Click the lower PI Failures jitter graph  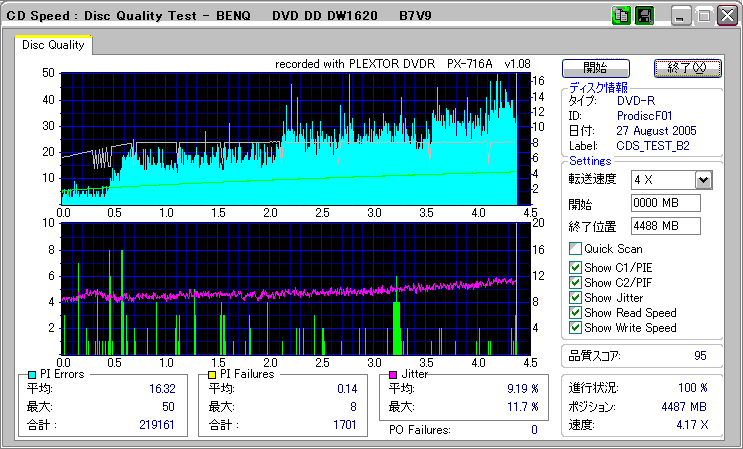(289, 288)
